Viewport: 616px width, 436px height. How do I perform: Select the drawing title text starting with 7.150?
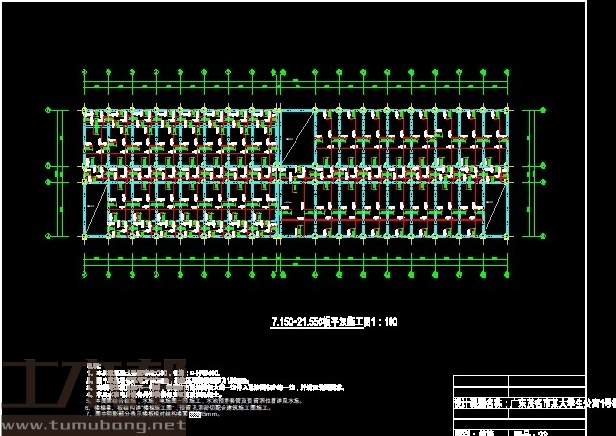coord(320,322)
